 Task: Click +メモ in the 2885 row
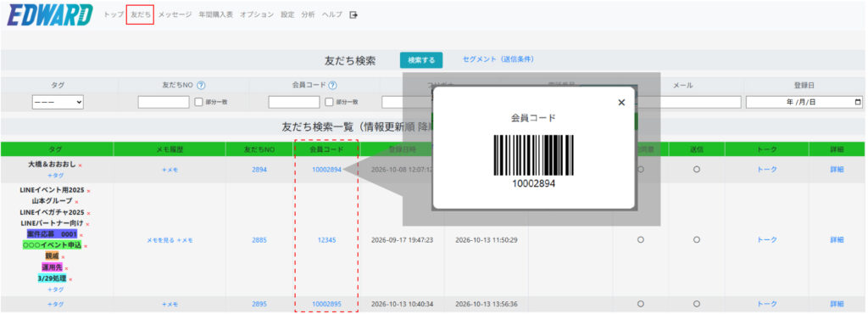pyautogui.click(x=185, y=240)
